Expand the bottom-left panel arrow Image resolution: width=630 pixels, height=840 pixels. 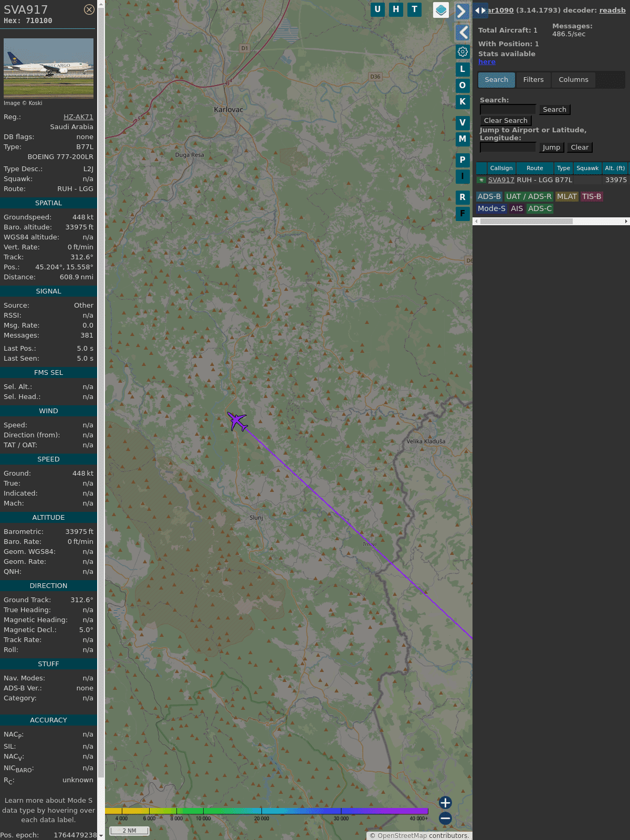coord(101,835)
